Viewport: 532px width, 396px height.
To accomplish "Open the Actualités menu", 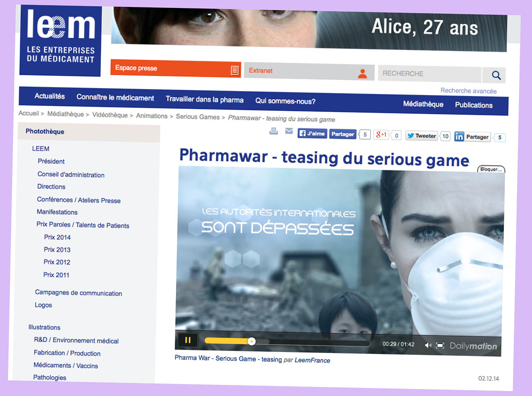I will pyautogui.click(x=49, y=97).
